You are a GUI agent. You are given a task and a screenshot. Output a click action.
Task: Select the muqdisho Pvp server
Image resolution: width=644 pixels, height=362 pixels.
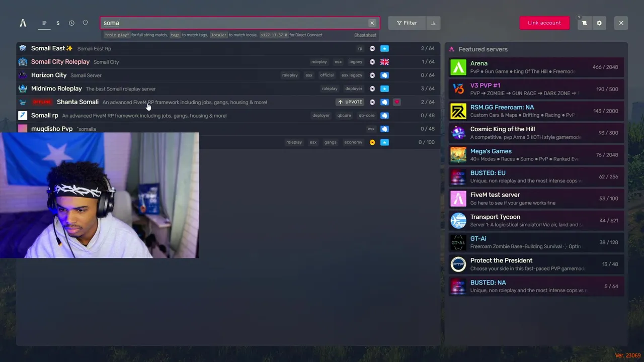tap(228, 129)
